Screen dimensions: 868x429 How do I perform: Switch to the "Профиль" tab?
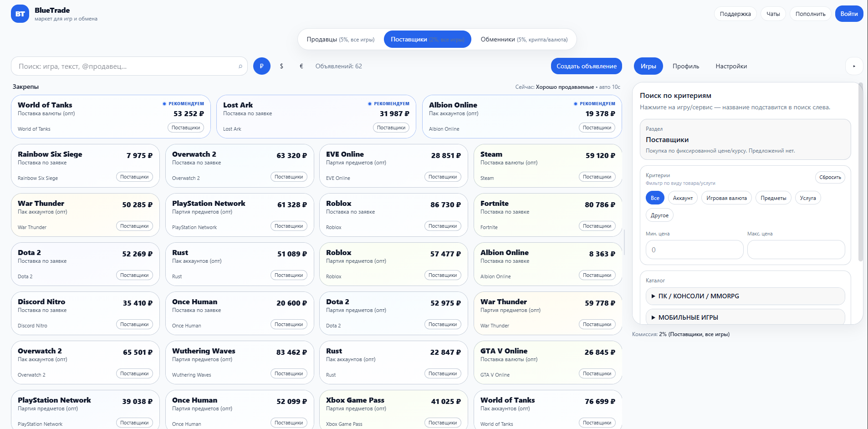click(686, 66)
